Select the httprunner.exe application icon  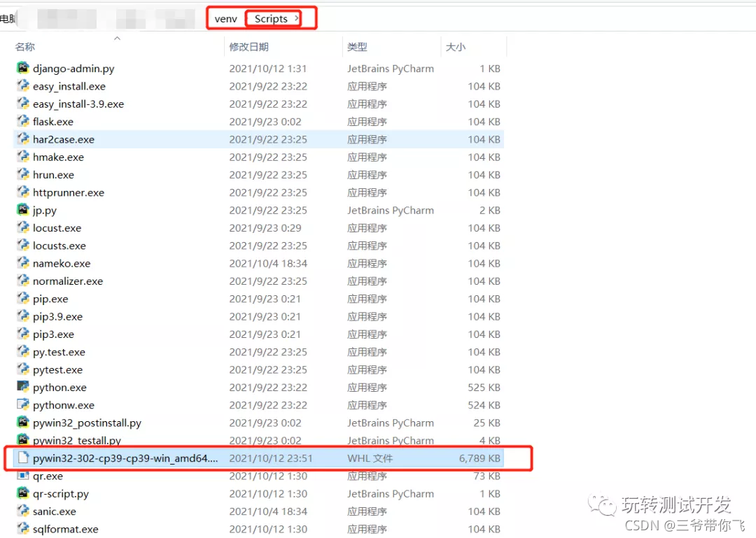pyautogui.click(x=22, y=192)
